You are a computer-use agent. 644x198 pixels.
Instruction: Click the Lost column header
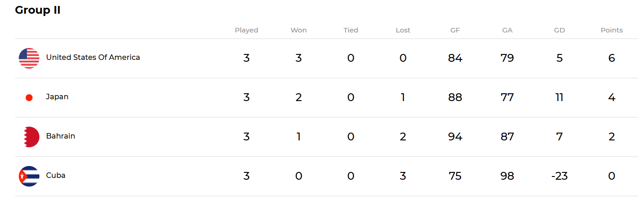403,30
